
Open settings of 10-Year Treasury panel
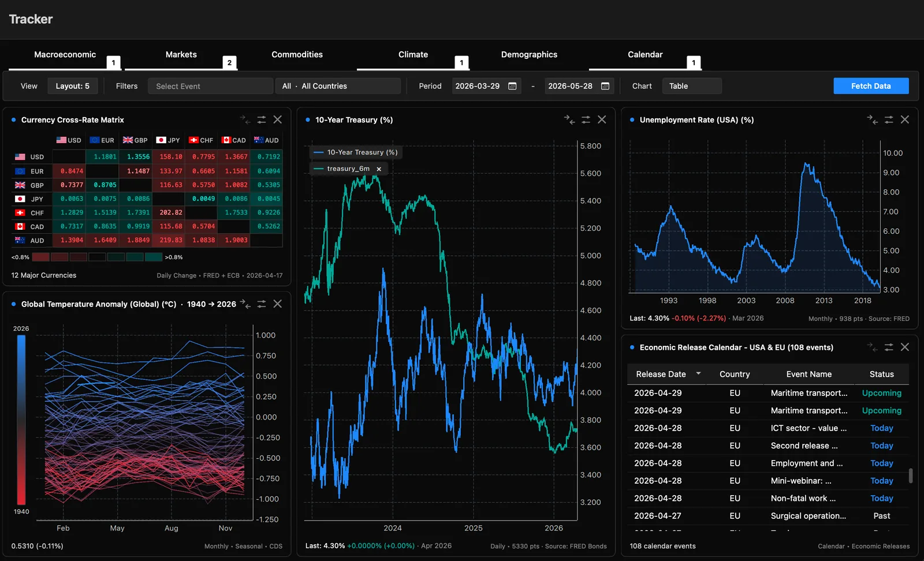pyautogui.click(x=586, y=119)
